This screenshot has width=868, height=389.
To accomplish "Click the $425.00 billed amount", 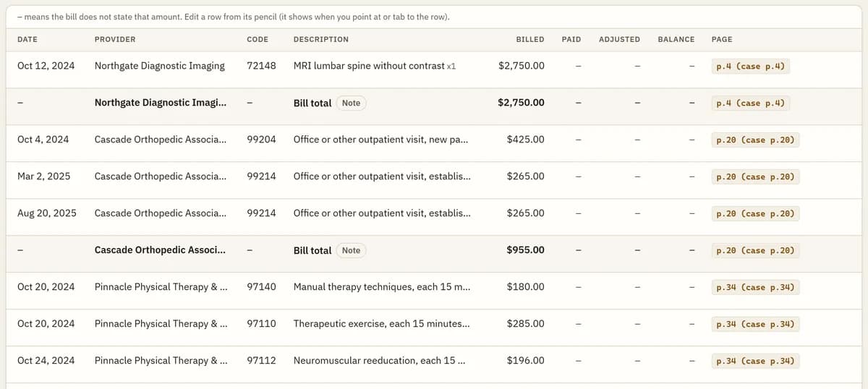I will pyautogui.click(x=526, y=140).
